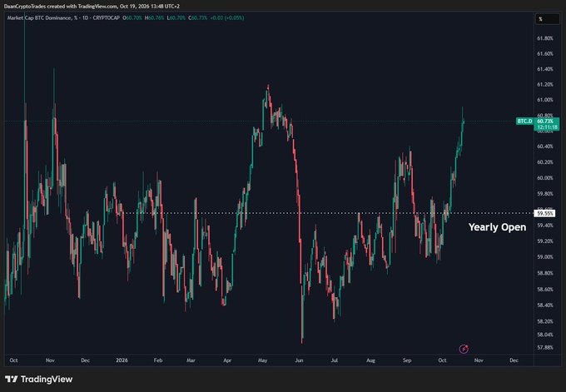Click the 58.20% price axis label

click(545, 321)
